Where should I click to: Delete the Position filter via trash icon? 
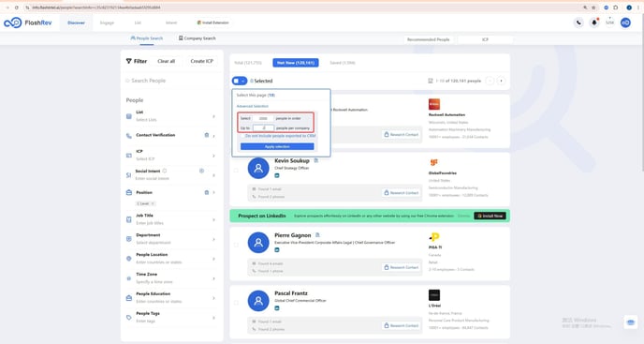point(207,192)
